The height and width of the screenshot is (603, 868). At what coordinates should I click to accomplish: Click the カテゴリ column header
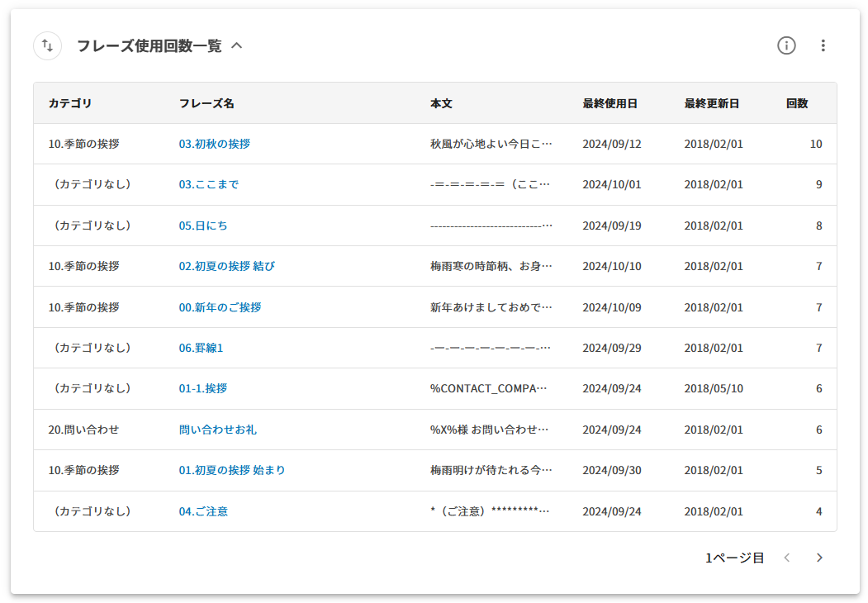(x=70, y=103)
